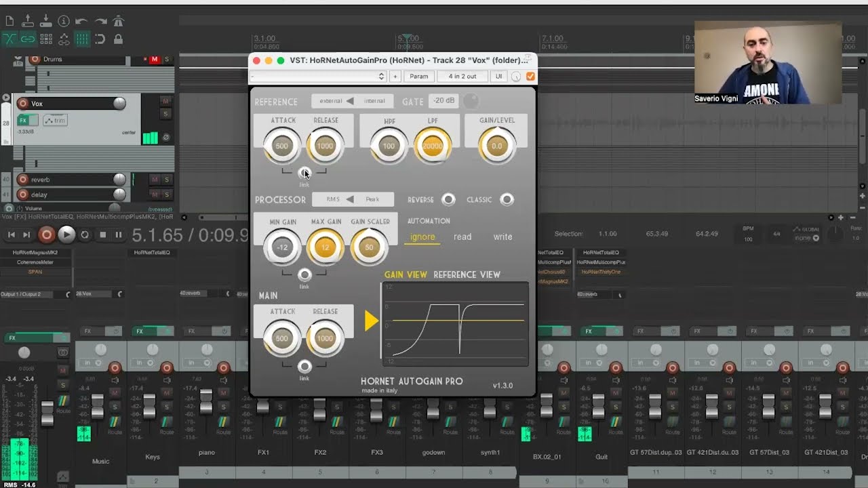Save project with the download tray icon
Viewport: 868px width, 488px height.
tap(46, 21)
